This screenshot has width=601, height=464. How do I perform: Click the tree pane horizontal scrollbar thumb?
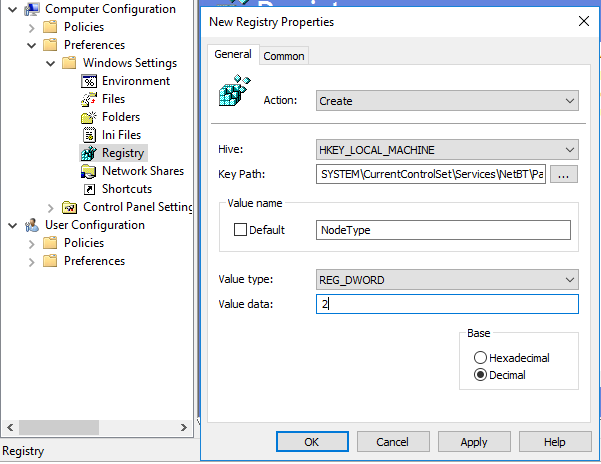coord(59,428)
